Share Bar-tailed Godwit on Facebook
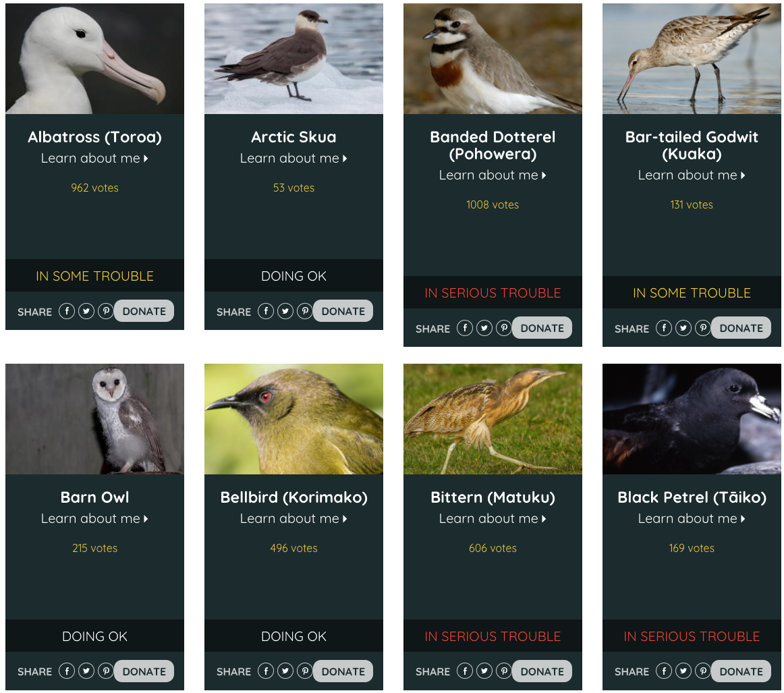The height and width of the screenshot is (693, 784). [664, 328]
